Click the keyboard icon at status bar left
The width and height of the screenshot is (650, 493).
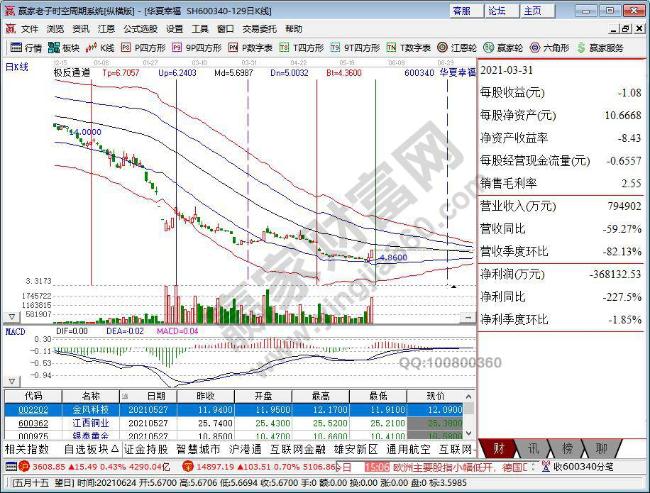[x=11, y=467]
